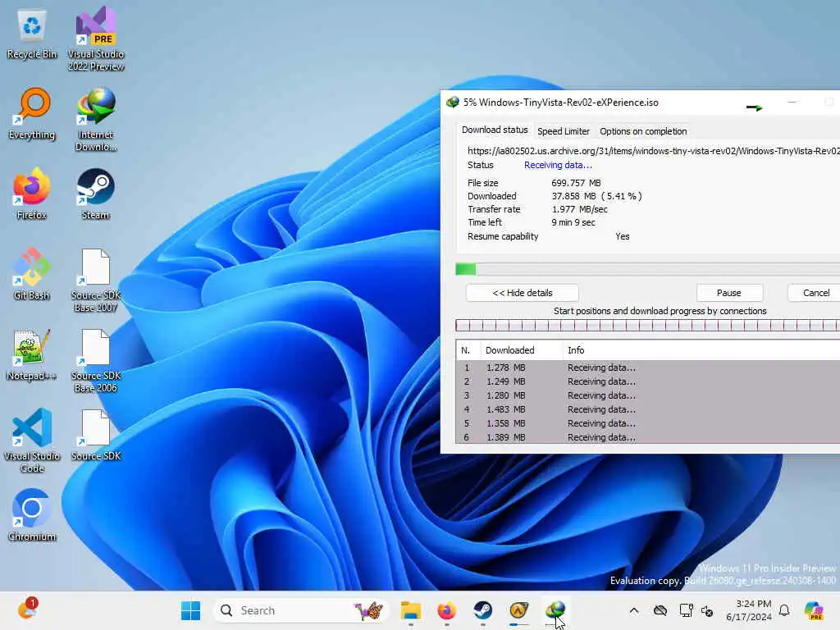The image size is (840, 630).
Task: Open File Explorer from the taskbar
Action: click(410, 610)
